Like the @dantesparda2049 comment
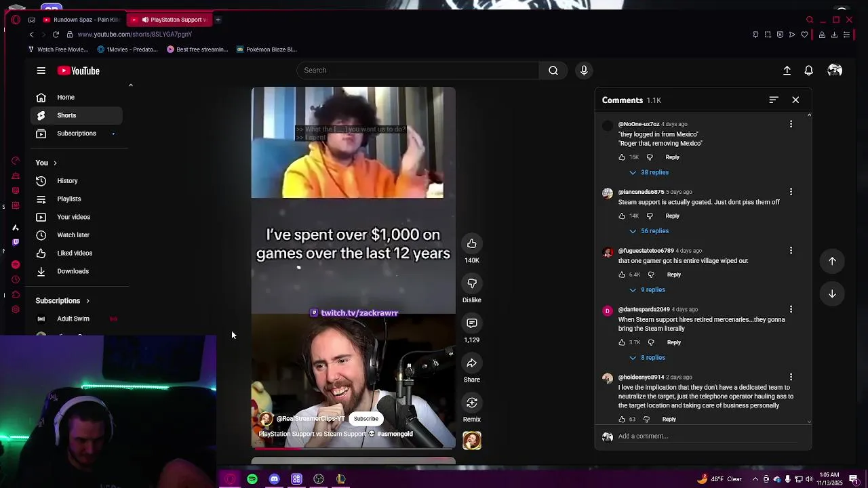The image size is (868, 488). (622, 342)
